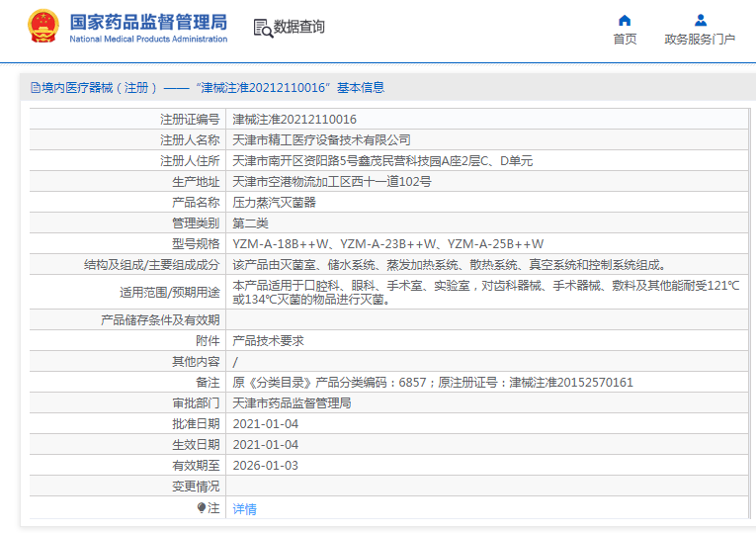
Task: Go to 首页 home page
Action: coord(625,40)
